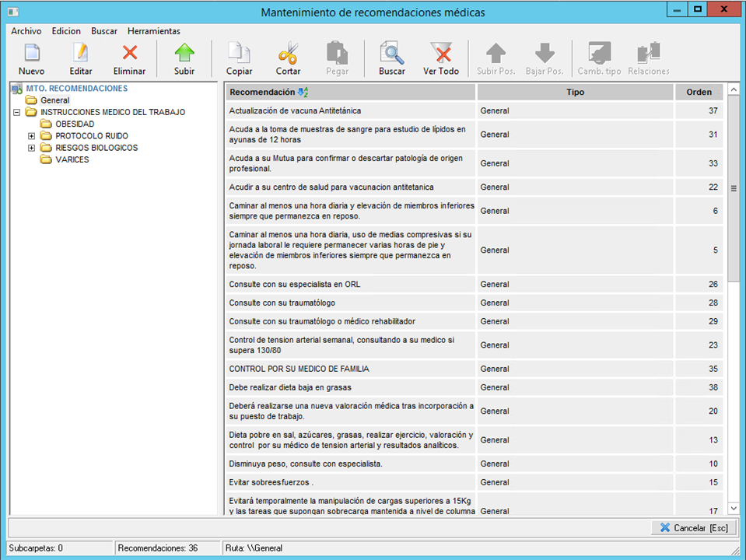Click the vertical scrollbar down arrow
Screen dimensions: 746x560
(733, 508)
